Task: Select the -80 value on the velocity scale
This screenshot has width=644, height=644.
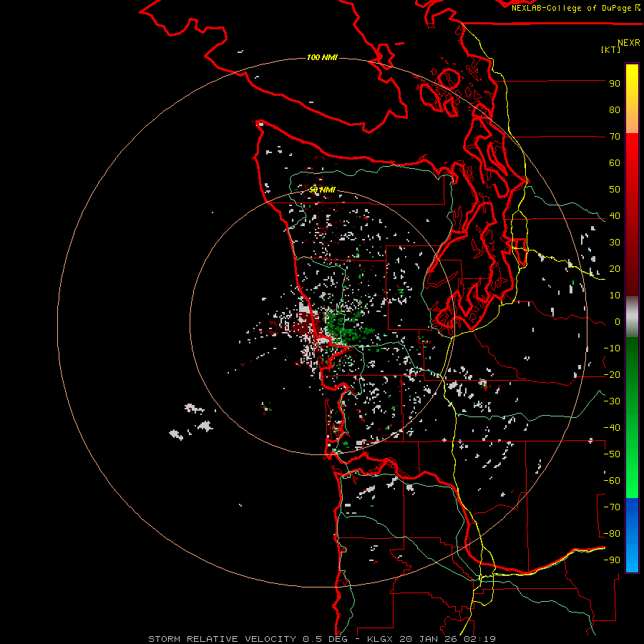Action: [612, 534]
